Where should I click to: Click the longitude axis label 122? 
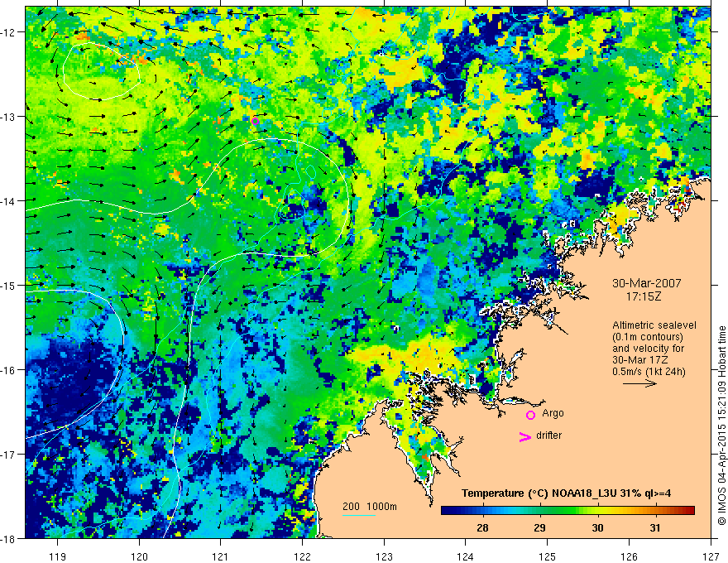[x=302, y=556]
